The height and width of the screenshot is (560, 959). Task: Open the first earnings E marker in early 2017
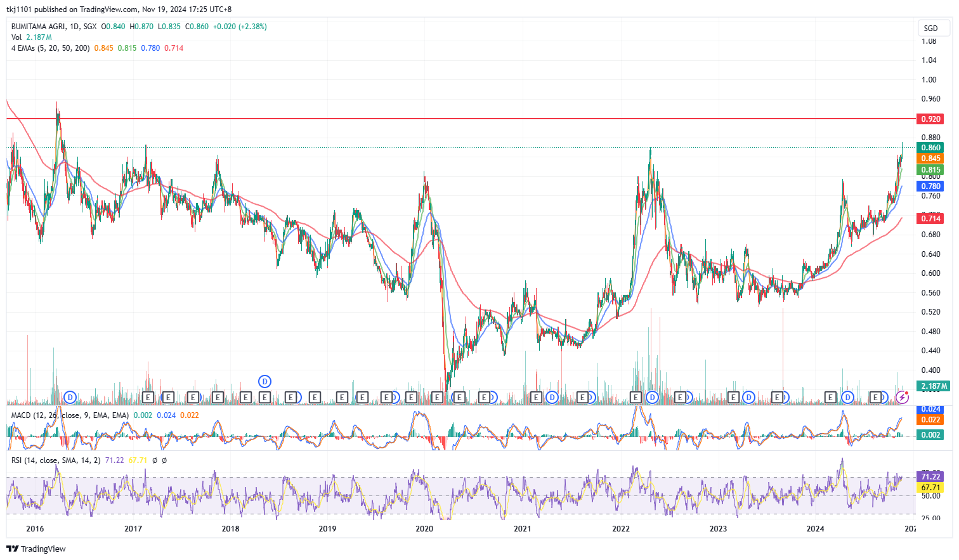(x=148, y=397)
